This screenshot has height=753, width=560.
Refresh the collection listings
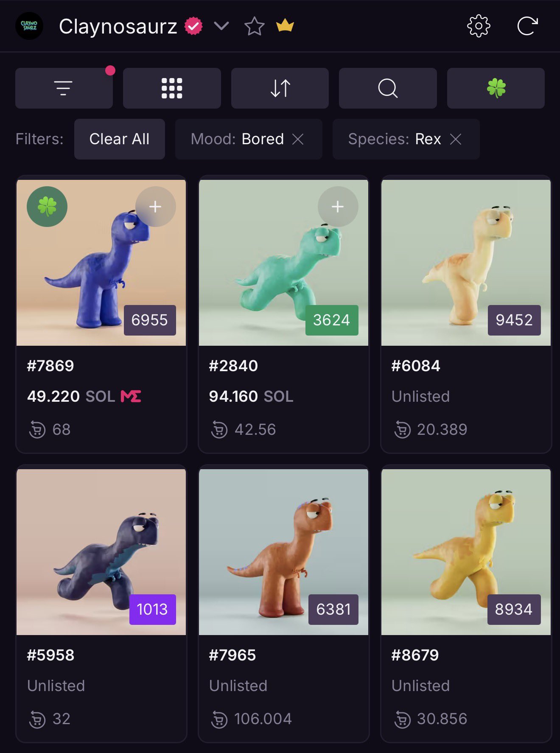[x=527, y=26]
